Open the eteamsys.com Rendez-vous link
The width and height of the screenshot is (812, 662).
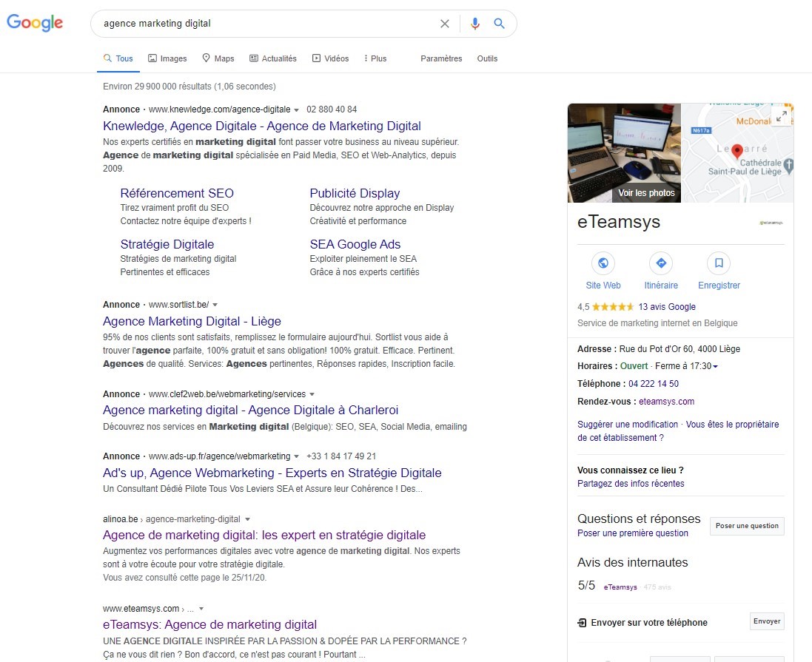tap(666, 401)
